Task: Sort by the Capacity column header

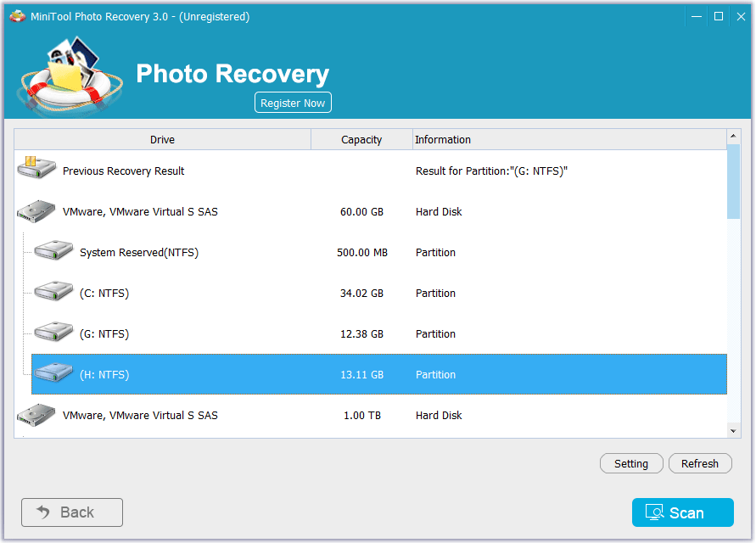Action: pyautogui.click(x=361, y=139)
